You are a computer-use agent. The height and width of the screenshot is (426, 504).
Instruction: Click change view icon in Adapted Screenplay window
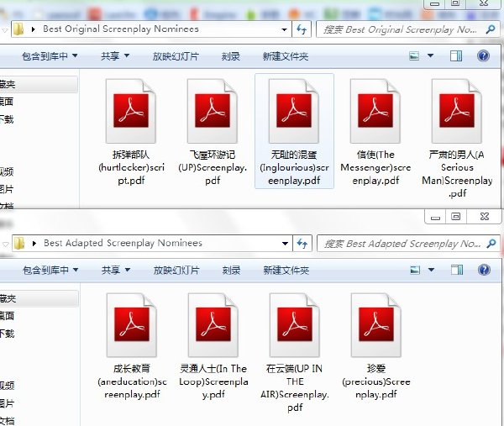pos(415,270)
